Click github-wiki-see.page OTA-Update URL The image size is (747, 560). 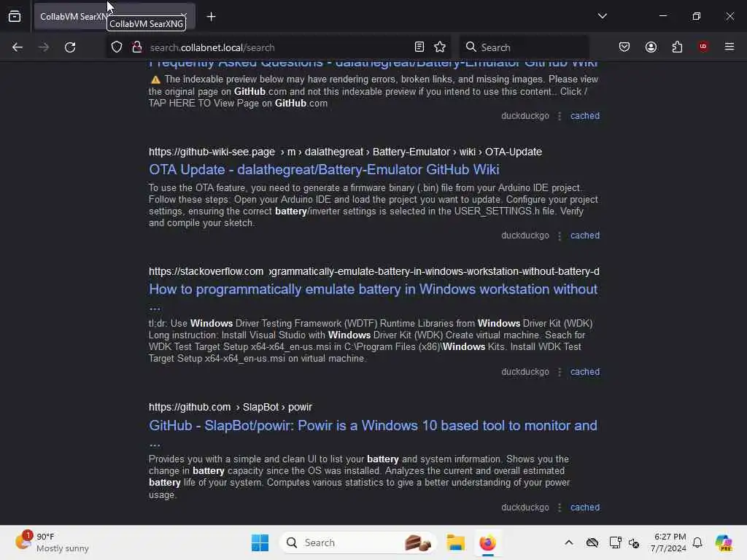(x=345, y=152)
